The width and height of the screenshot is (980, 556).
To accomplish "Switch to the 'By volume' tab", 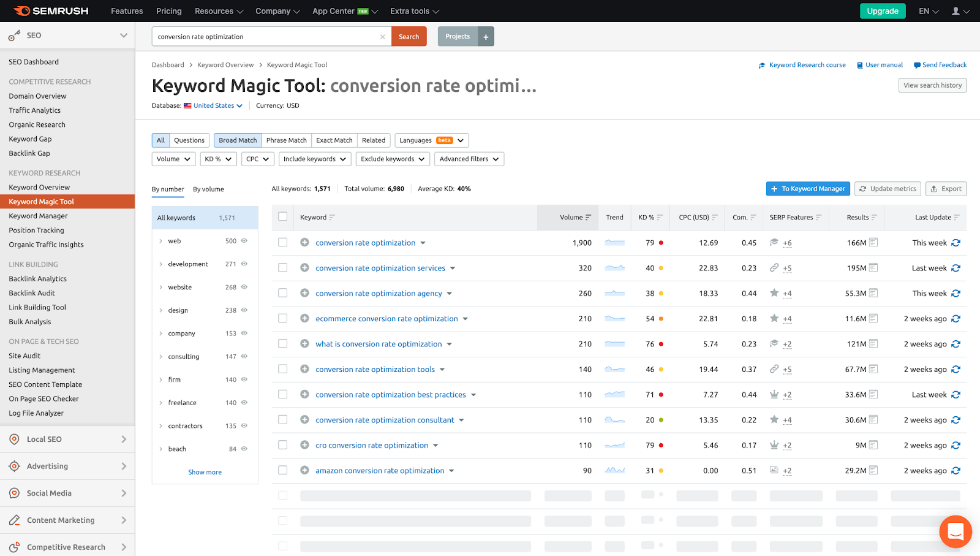I will tap(208, 189).
